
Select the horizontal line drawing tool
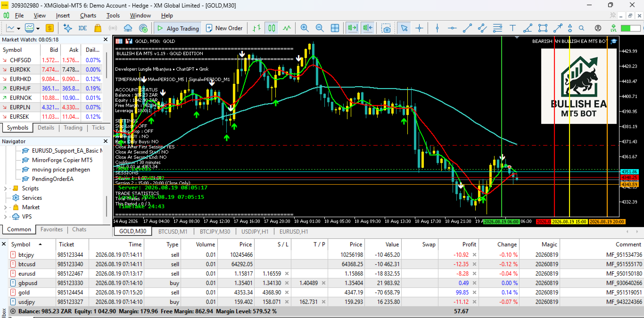[452, 28]
